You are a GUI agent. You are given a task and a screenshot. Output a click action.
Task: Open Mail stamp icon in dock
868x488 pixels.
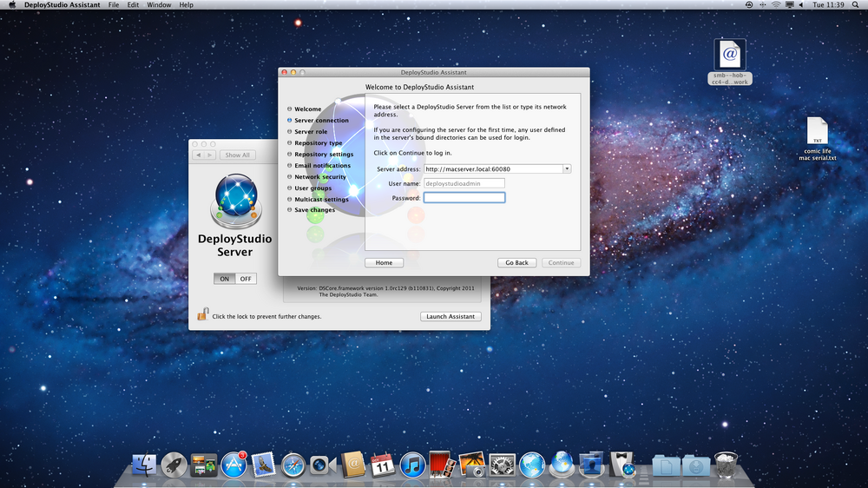(264, 465)
